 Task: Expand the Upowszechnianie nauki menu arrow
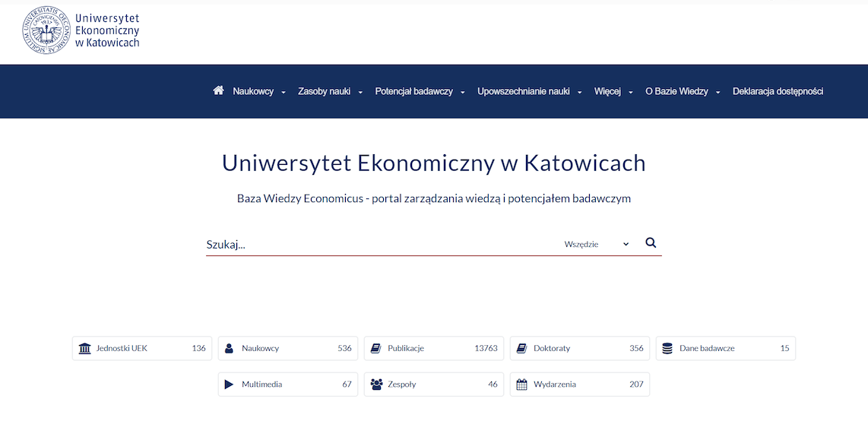(x=580, y=93)
